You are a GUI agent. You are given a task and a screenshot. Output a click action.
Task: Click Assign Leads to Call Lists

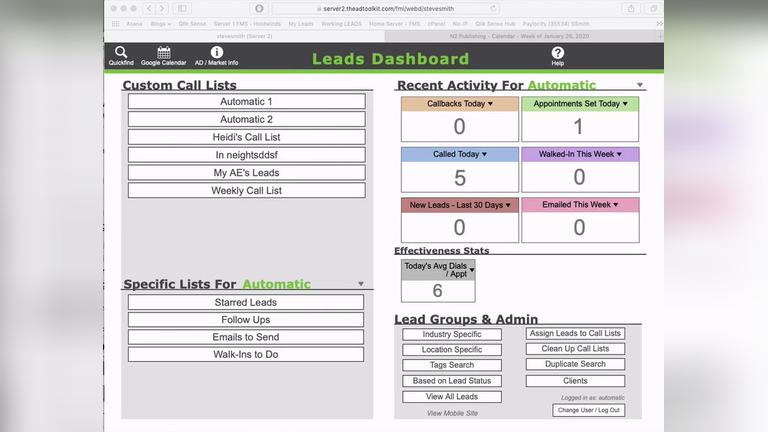point(575,333)
